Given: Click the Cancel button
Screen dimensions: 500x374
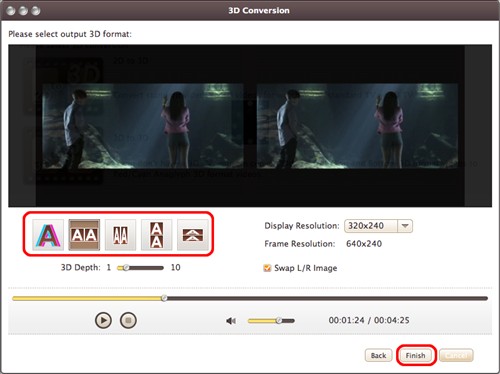Looking at the screenshot, I should coord(456,355).
